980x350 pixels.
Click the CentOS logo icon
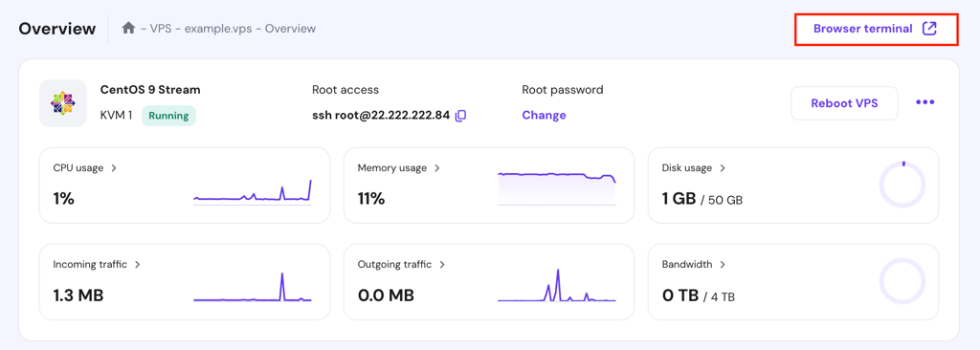[62, 103]
